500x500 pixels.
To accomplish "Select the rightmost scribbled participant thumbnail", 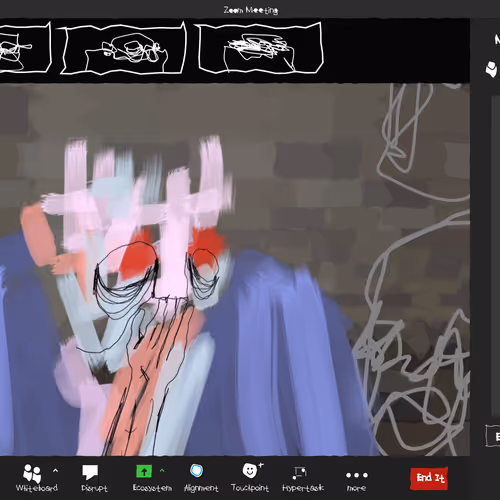I will pos(260,48).
